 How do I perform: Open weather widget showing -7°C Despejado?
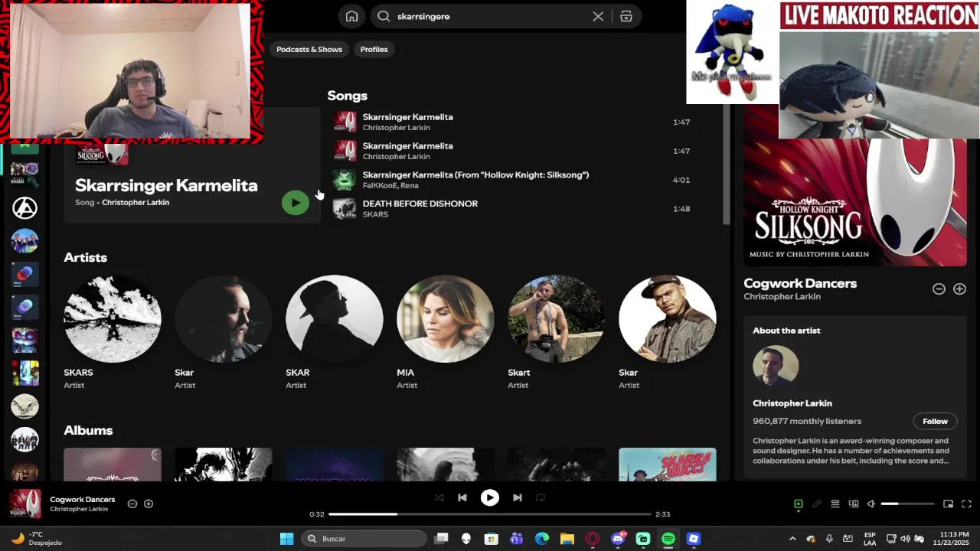pyautogui.click(x=36, y=539)
